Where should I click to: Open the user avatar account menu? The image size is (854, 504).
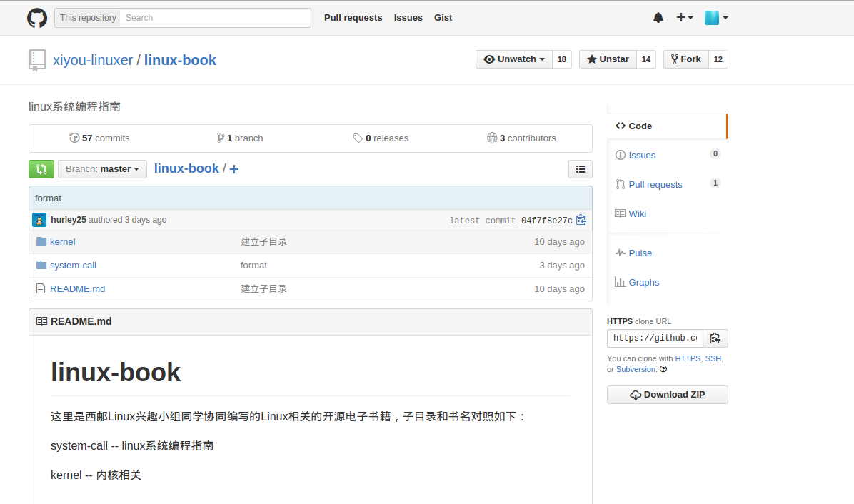click(715, 17)
